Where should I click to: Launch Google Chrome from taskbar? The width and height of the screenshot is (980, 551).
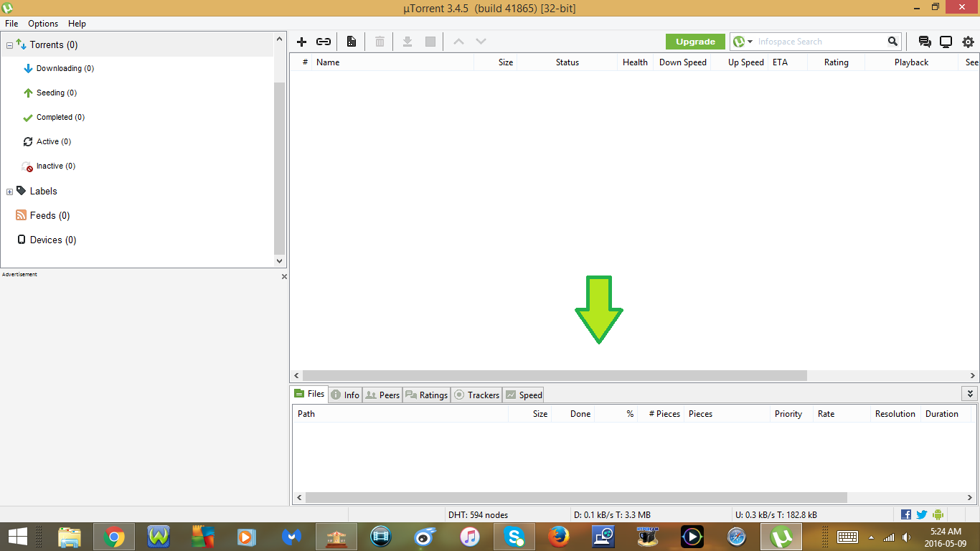coord(113,537)
